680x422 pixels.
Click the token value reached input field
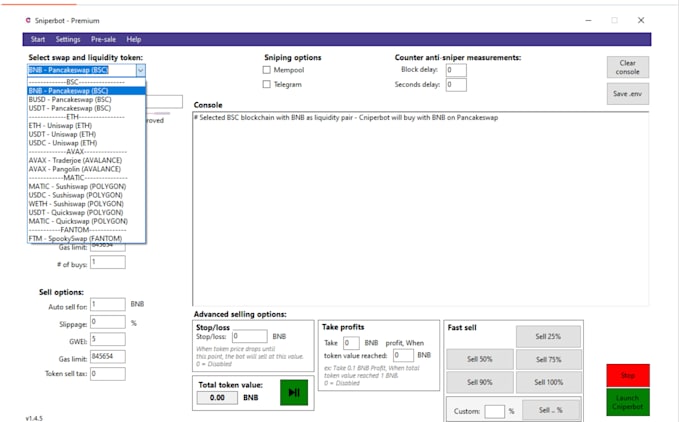(403, 355)
